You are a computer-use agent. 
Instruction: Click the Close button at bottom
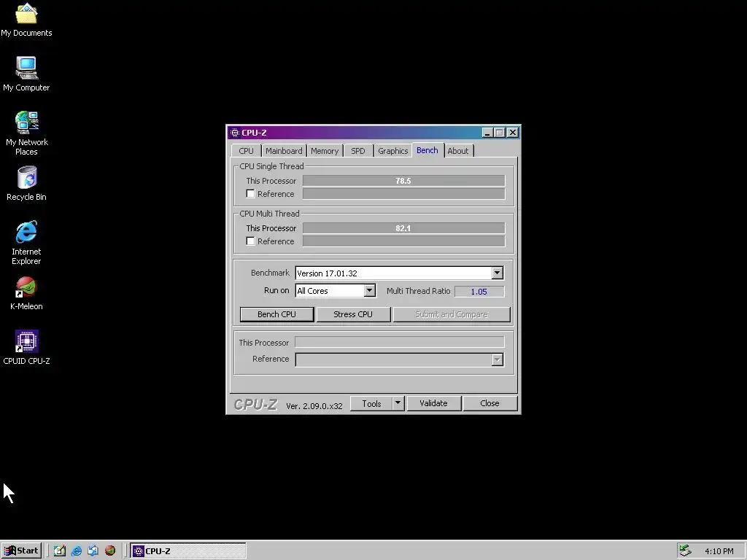click(489, 403)
